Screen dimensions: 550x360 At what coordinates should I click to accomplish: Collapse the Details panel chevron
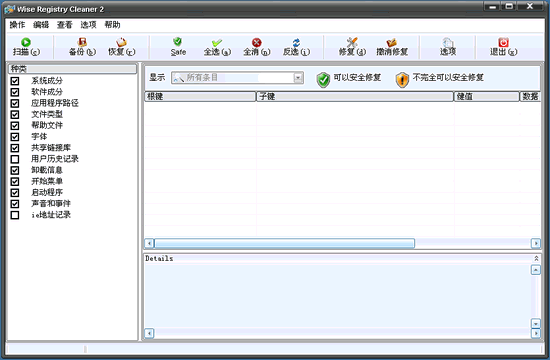[536, 259]
